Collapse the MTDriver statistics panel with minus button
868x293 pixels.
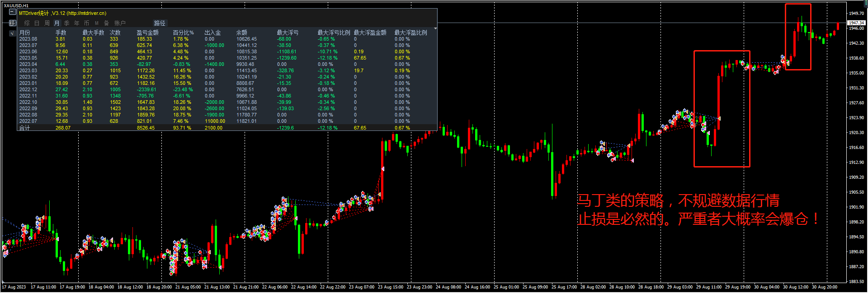(13, 12)
